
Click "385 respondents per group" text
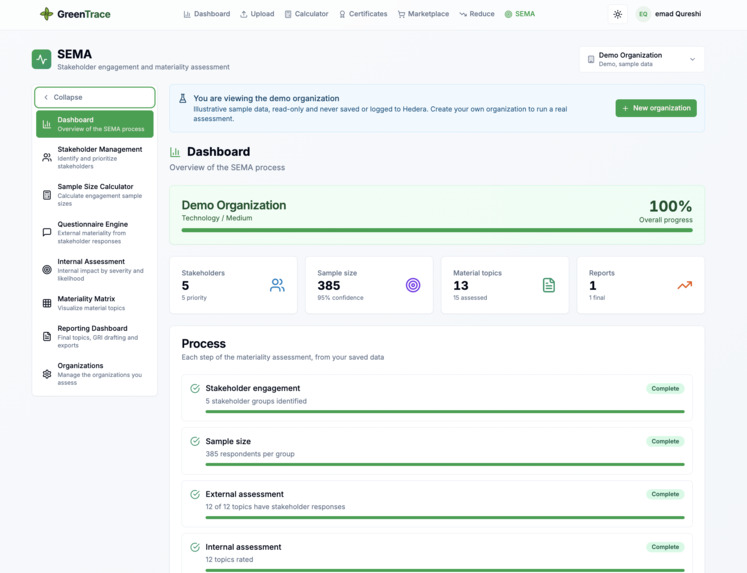click(250, 454)
